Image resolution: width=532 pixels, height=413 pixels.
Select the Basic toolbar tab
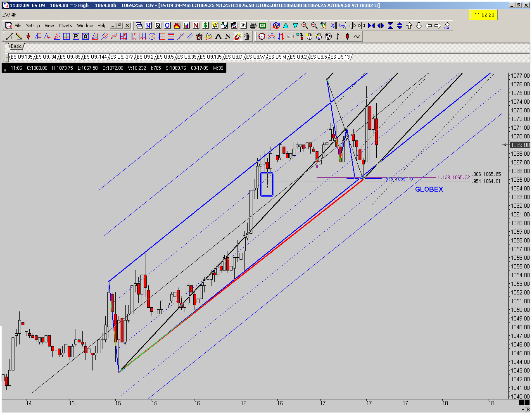tap(16, 46)
